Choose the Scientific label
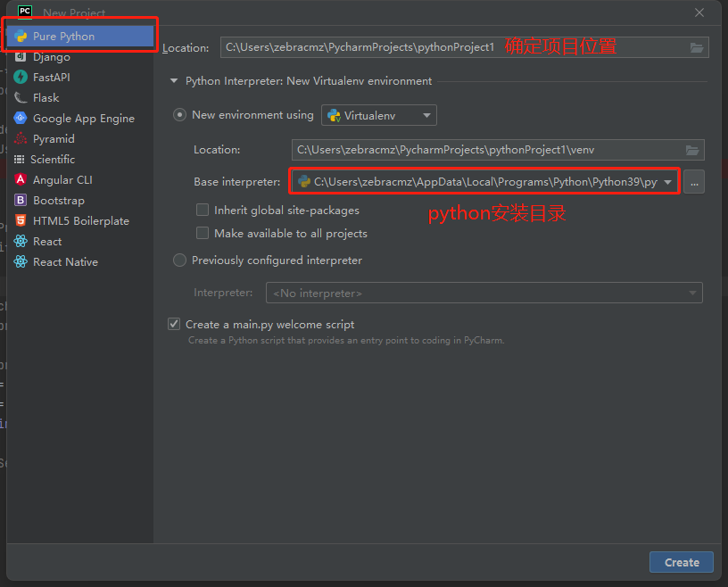Screen dimensions: 728x587 pyautogui.click(x=53, y=160)
